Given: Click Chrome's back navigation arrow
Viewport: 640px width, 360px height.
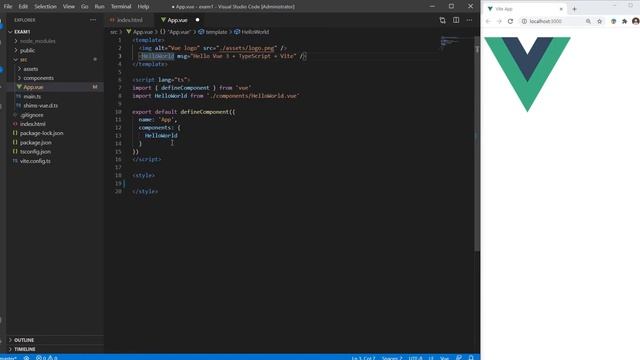Looking at the screenshot, I should [488, 21].
